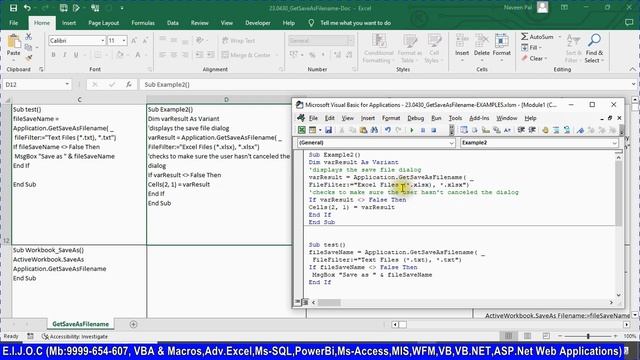Click Save icon in Excel quick access toolbar

(13, 8)
